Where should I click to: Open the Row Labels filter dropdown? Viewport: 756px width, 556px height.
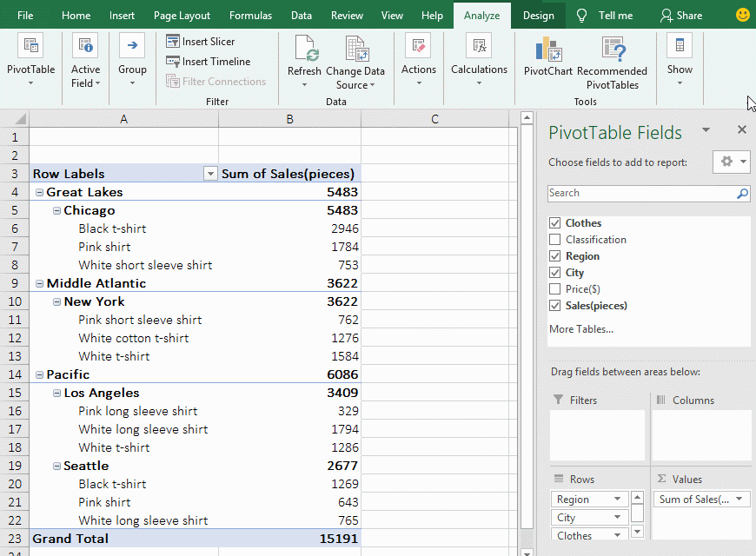pyautogui.click(x=209, y=174)
